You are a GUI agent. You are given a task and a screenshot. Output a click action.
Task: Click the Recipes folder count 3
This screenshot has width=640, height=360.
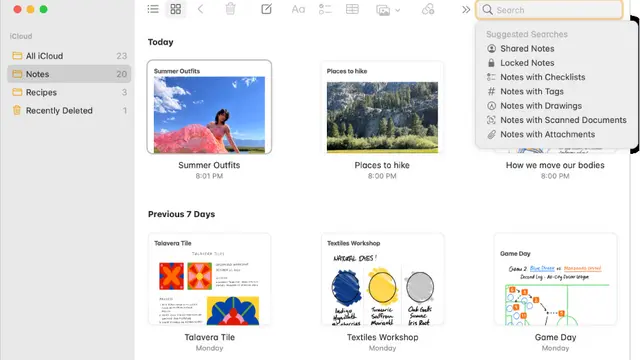tap(124, 92)
